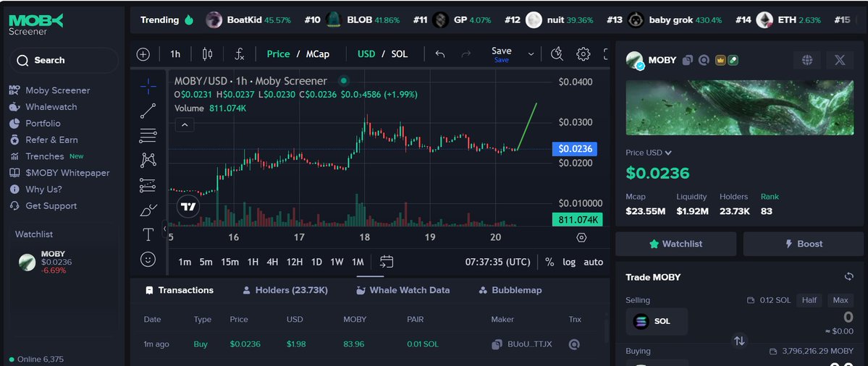Set selling amount to Max
This screenshot has width=868, height=366.
tap(840, 300)
